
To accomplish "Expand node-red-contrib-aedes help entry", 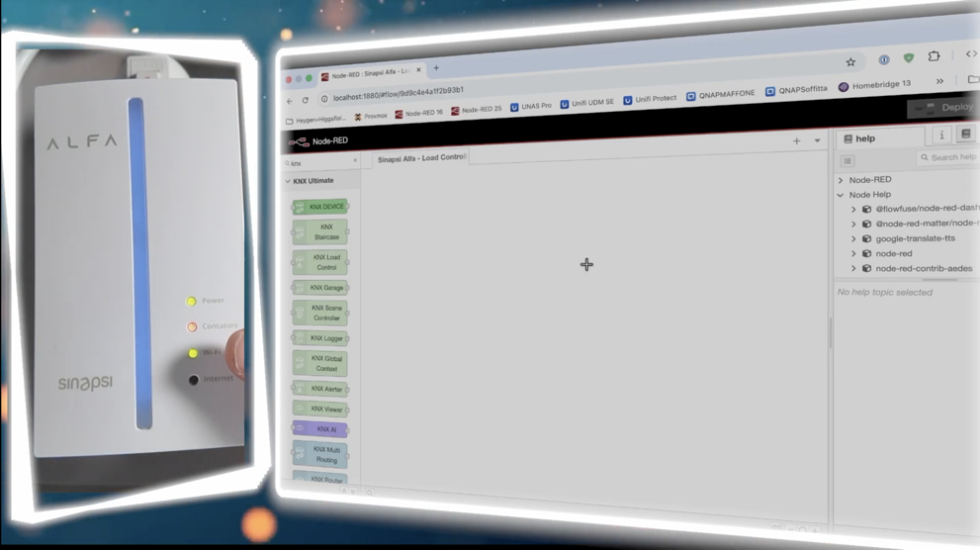I will click(853, 269).
